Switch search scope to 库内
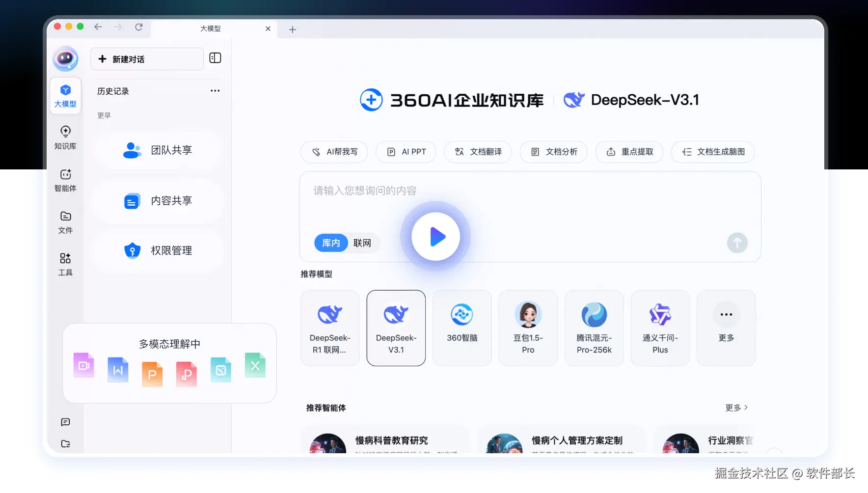Image resolution: width=868 pixels, height=493 pixels. (x=331, y=243)
